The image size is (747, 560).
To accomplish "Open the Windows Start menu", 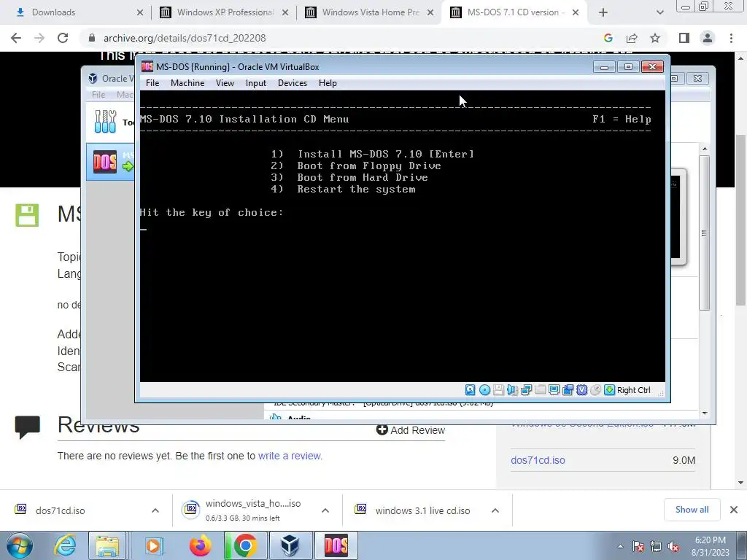I will click(x=19, y=545).
